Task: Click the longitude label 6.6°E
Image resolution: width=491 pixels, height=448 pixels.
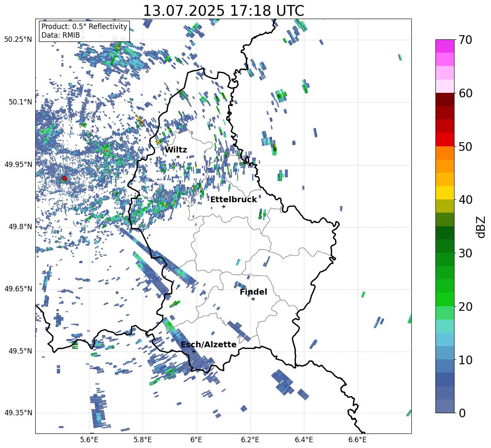Action: click(x=357, y=440)
